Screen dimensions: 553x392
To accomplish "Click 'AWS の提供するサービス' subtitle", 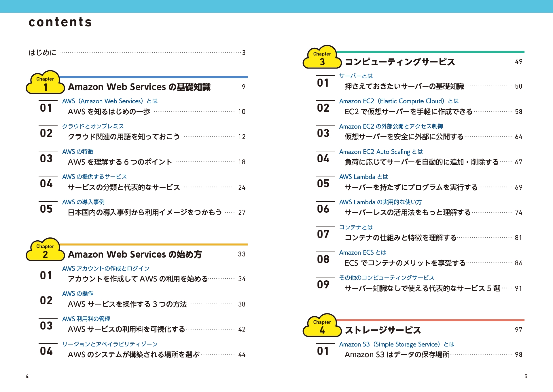I will 94,176.
